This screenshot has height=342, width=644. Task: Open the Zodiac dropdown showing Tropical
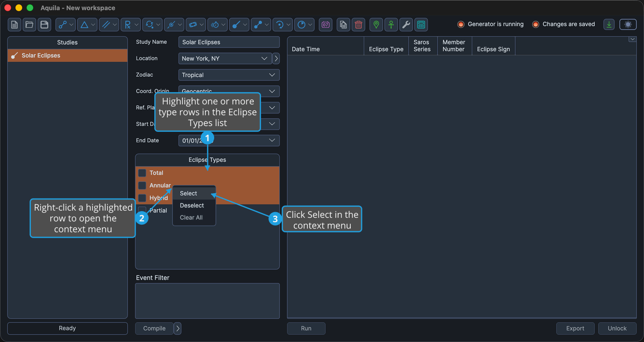click(x=229, y=75)
